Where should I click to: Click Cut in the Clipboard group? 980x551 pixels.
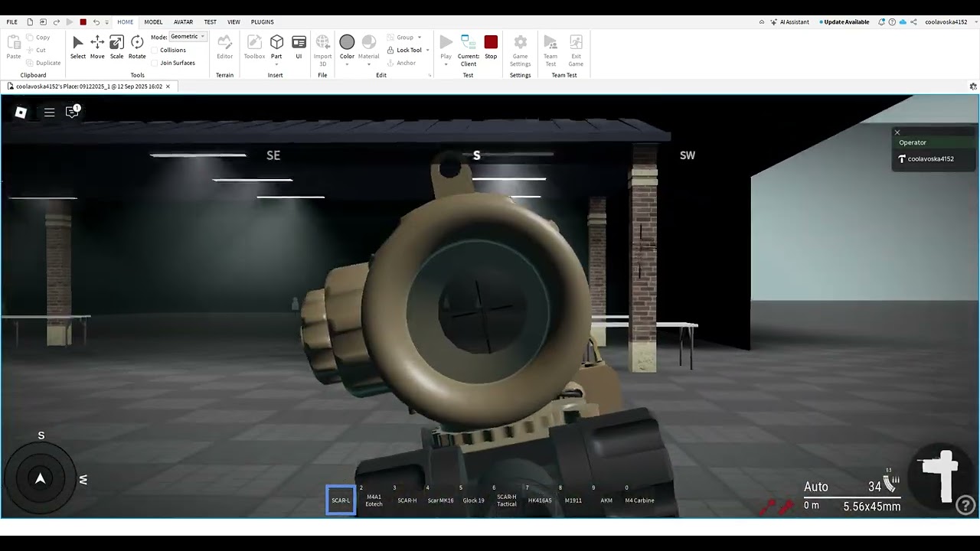coord(36,50)
